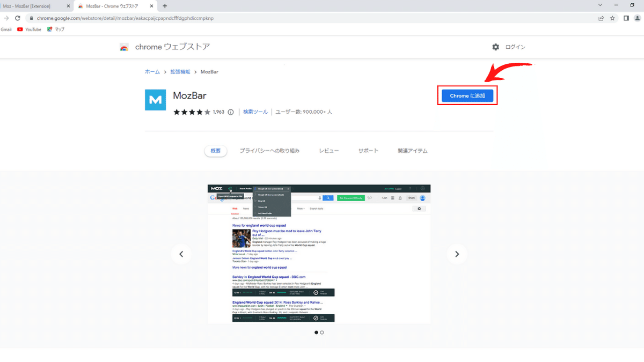Go to the ホーム breadcrumb link
The image size is (644, 362).
point(152,72)
